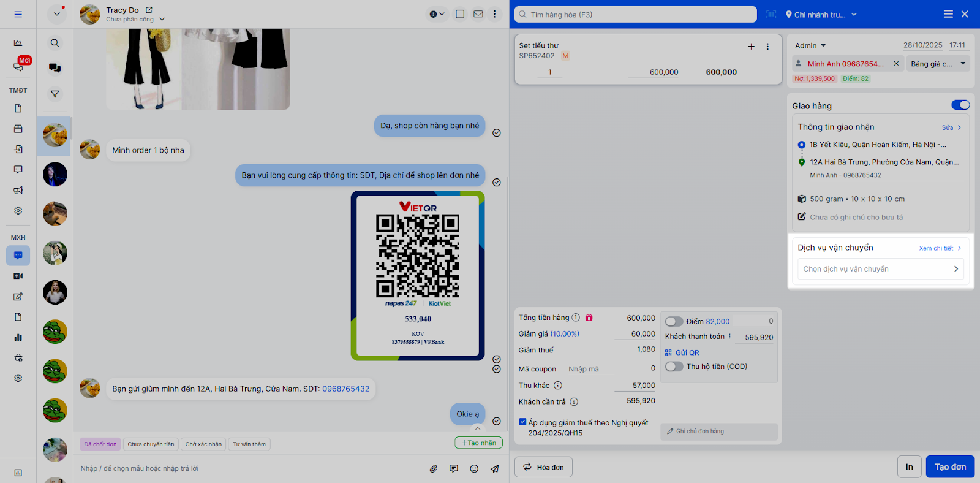980x483 pixels.
Task: Open the megaphone marketing icon in sidebar
Action: point(18,190)
